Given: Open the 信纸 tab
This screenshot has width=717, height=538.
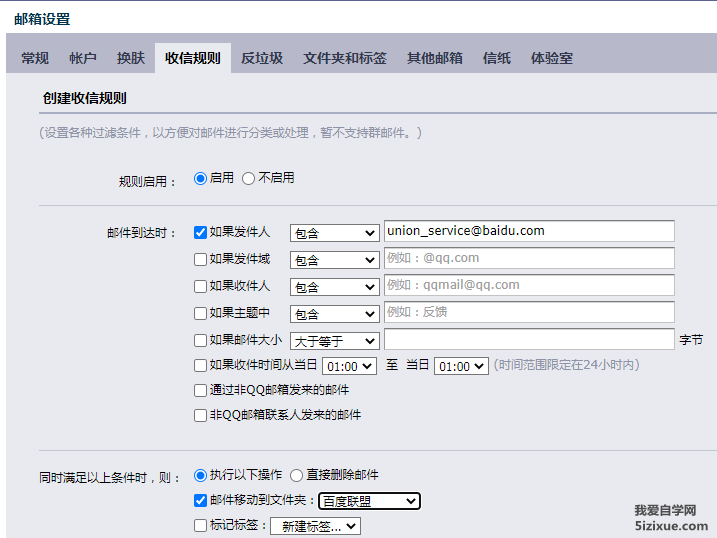Looking at the screenshot, I should click(497, 58).
